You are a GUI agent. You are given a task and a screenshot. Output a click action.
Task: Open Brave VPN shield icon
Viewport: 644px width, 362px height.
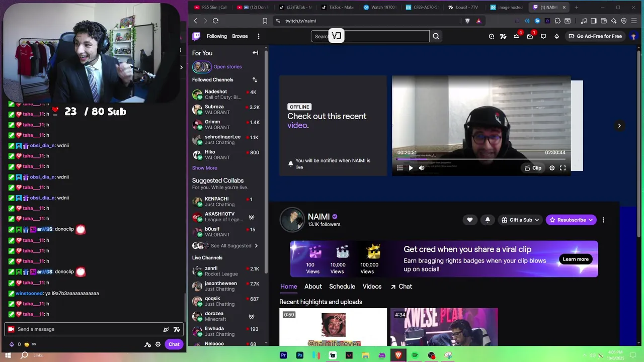coord(624,21)
